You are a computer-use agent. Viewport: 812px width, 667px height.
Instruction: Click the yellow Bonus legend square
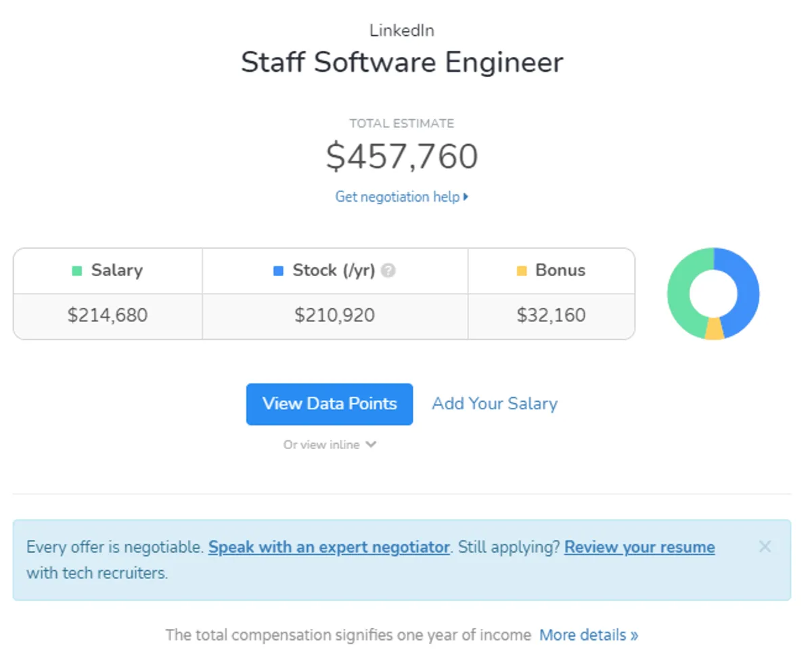[521, 271]
